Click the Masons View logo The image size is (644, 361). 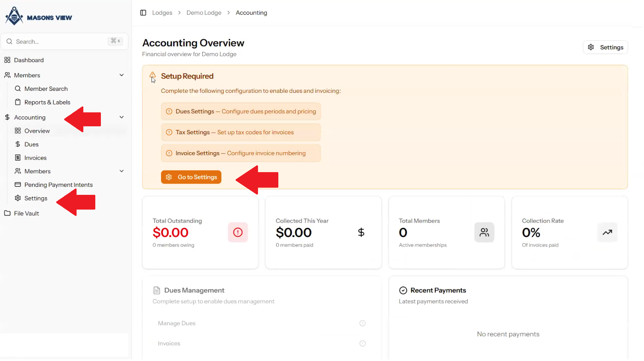[38, 16]
